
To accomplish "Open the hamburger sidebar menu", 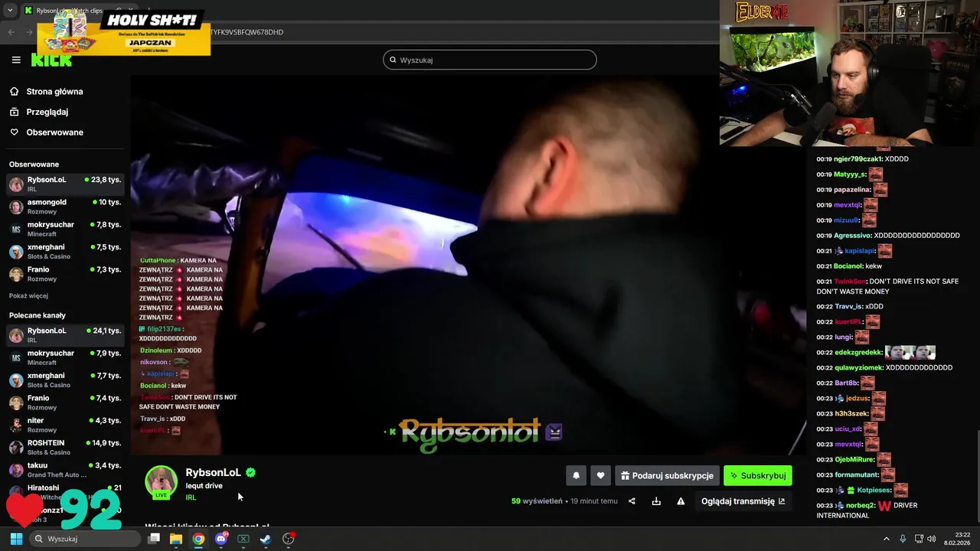I will click(x=16, y=60).
